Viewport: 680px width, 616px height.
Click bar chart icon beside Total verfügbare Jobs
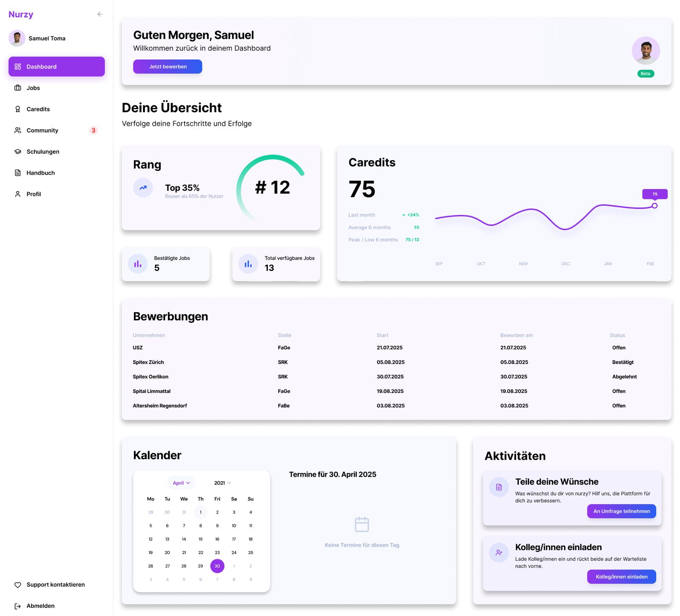coord(248,264)
